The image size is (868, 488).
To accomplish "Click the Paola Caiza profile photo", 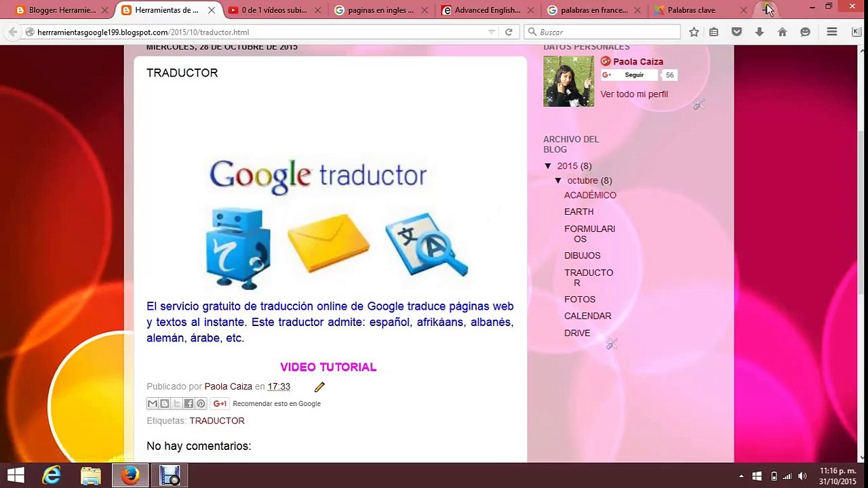I will pyautogui.click(x=568, y=81).
